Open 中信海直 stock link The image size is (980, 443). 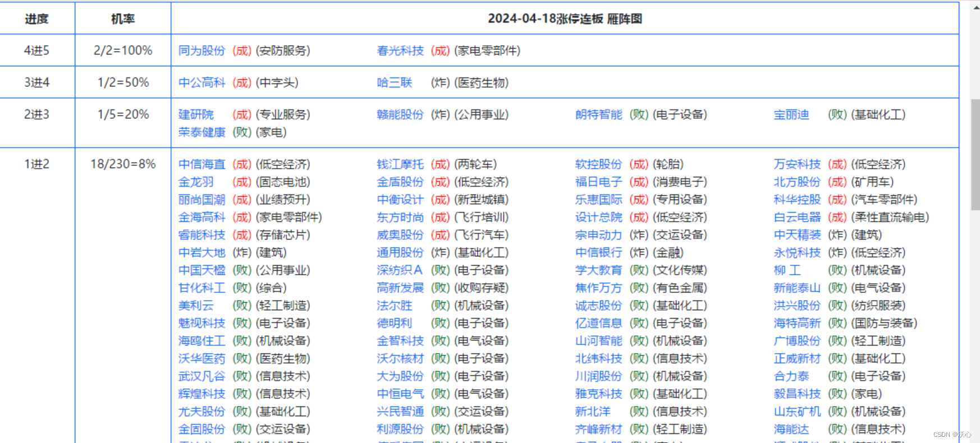point(202,164)
